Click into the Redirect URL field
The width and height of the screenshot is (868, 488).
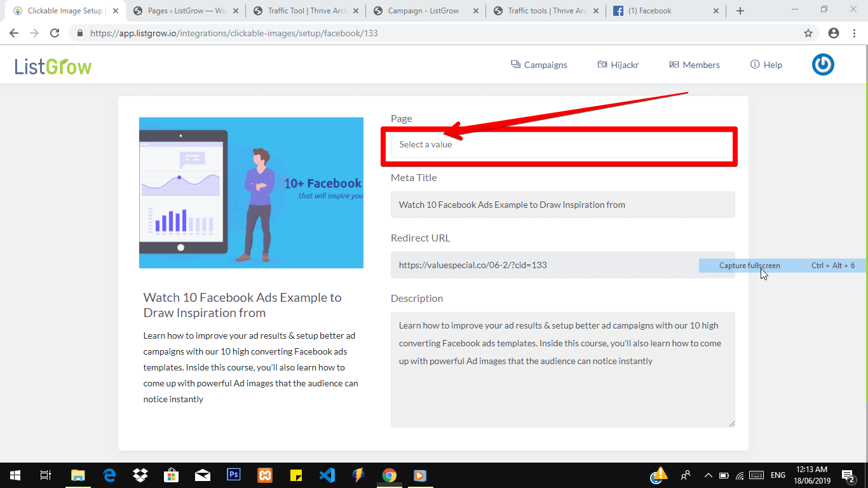pyautogui.click(x=562, y=265)
